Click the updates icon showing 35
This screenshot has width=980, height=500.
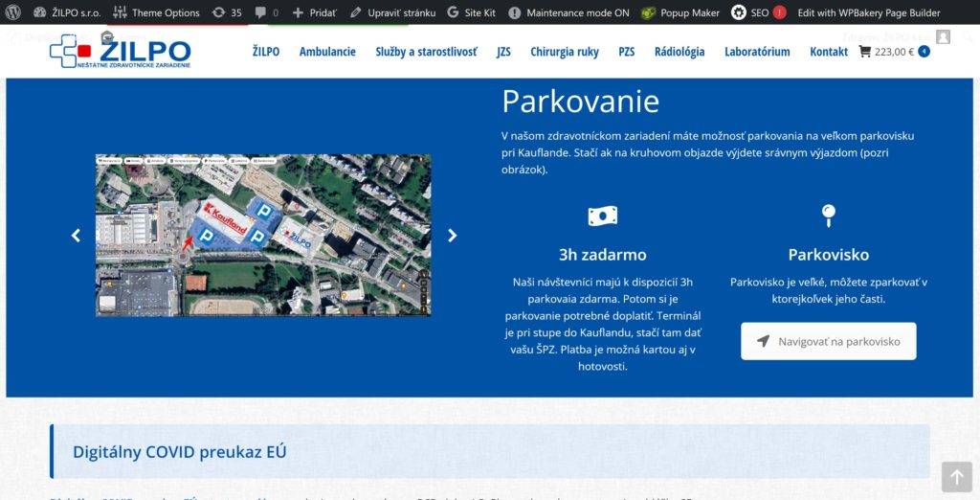point(227,12)
